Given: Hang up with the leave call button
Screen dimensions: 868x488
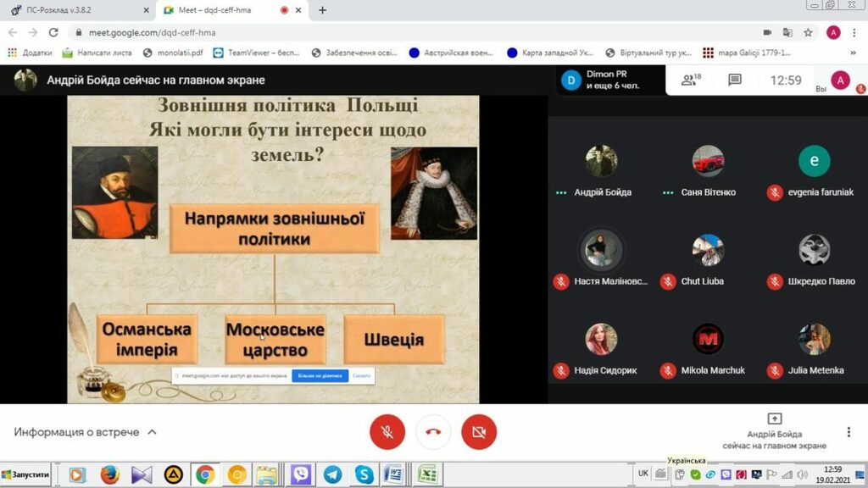Looking at the screenshot, I should [433, 432].
